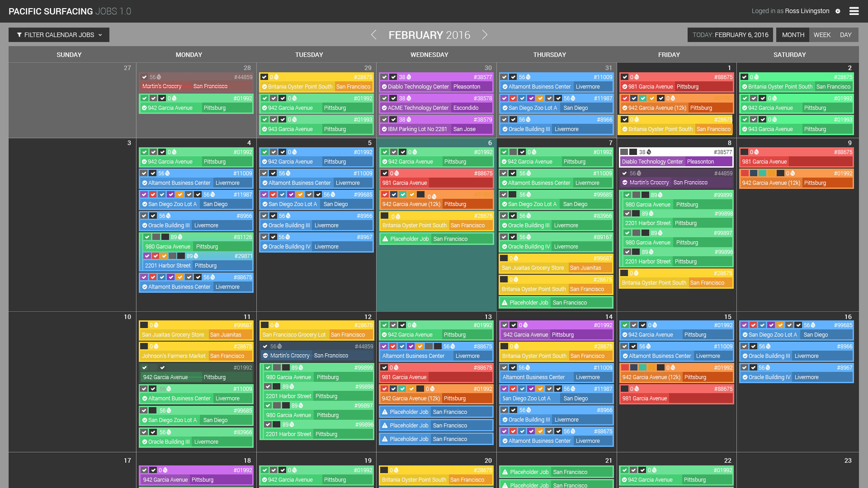Click Today: February 6, 2016 button
Image resolution: width=868 pixels, height=488 pixels.
click(730, 35)
